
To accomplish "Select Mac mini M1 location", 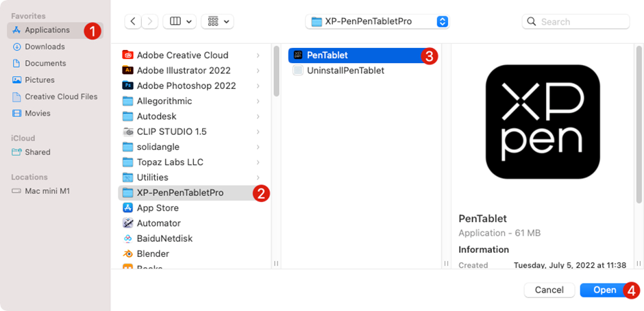I will 47,191.
